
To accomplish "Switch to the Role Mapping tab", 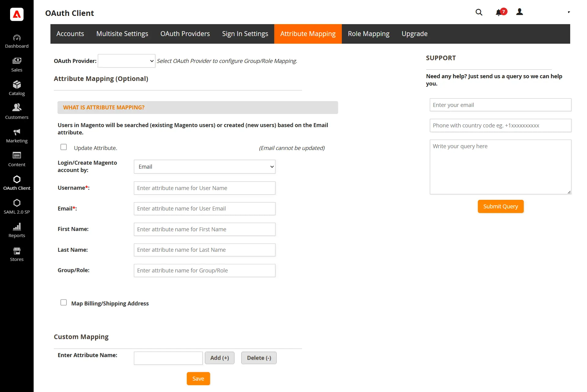I will pyautogui.click(x=368, y=34).
